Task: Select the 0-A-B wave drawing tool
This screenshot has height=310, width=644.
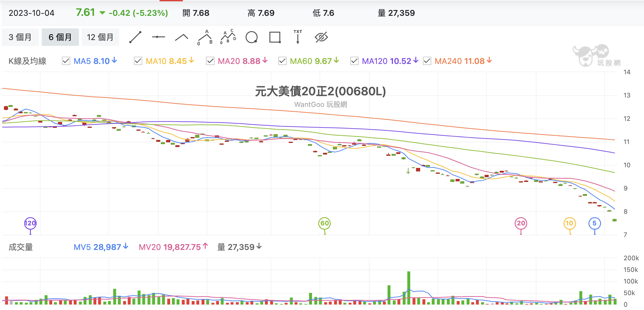Action: click(x=205, y=37)
